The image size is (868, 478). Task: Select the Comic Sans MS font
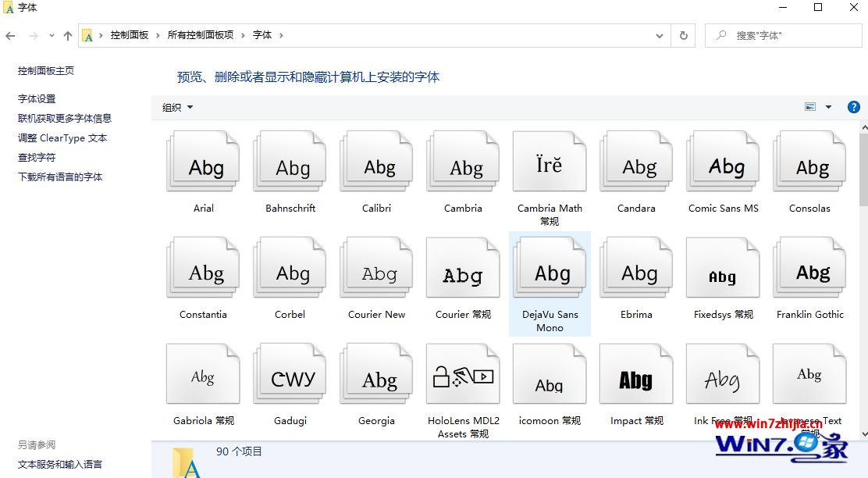[x=723, y=162]
